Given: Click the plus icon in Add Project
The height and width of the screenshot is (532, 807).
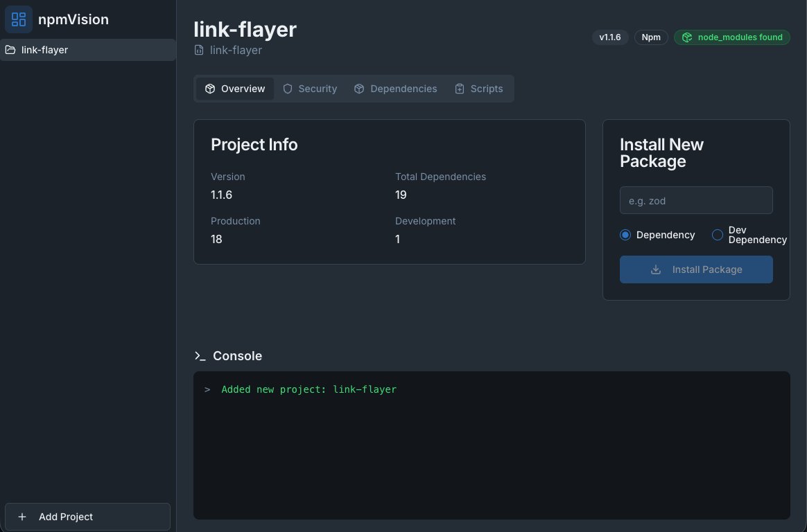Looking at the screenshot, I should pyautogui.click(x=22, y=517).
